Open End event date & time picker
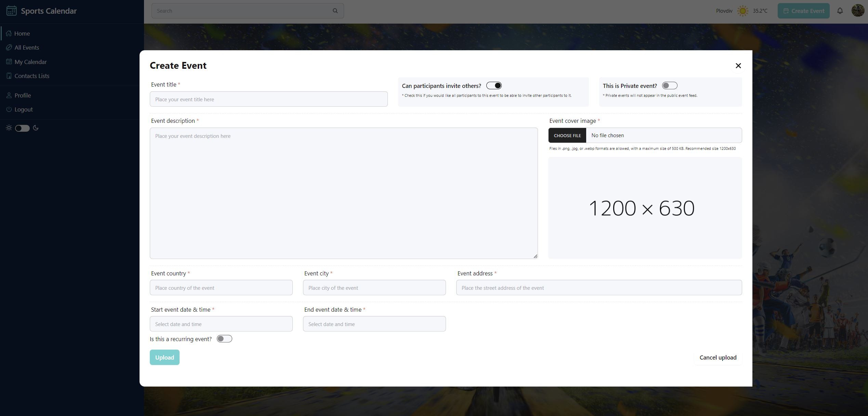The height and width of the screenshot is (416, 868). click(x=374, y=324)
